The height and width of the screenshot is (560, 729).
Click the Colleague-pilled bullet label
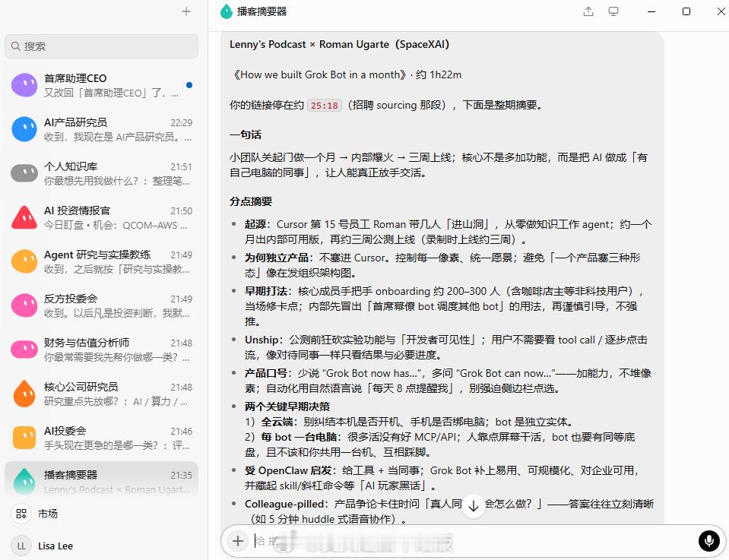[x=286, y=505]
